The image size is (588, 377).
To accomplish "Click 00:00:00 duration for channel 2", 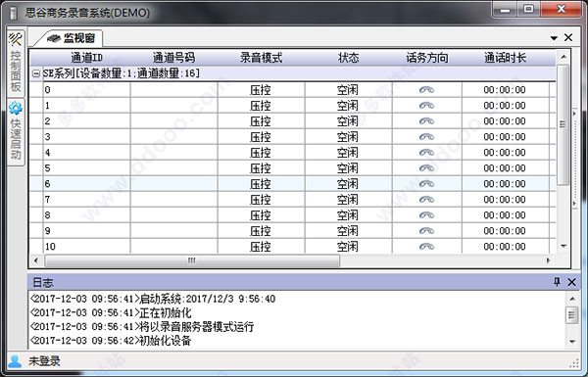I will [505, 121].
